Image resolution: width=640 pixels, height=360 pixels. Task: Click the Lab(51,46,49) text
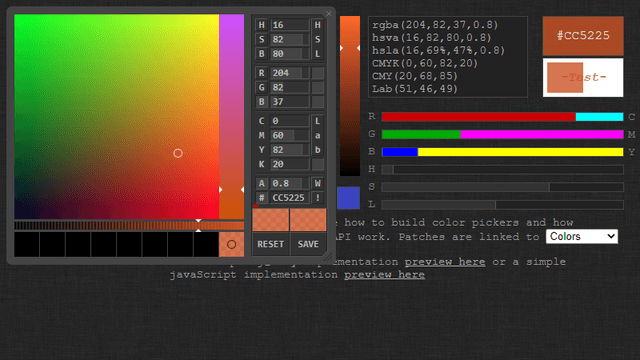[x=415, y=89]
